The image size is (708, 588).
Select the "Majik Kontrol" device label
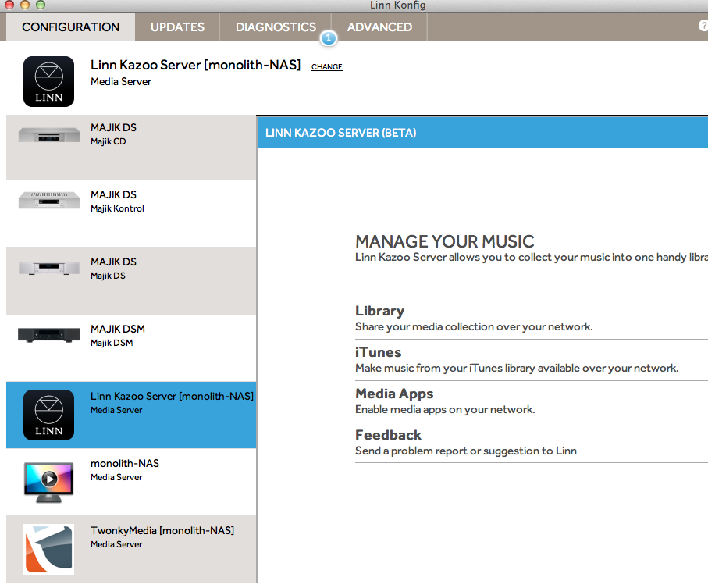tap(117, 208)
